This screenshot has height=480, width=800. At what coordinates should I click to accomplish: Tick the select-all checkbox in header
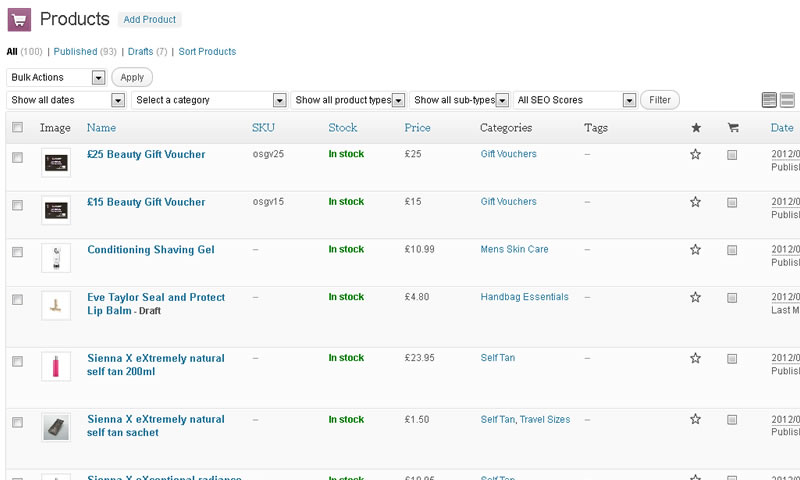(x=17, y=128)
